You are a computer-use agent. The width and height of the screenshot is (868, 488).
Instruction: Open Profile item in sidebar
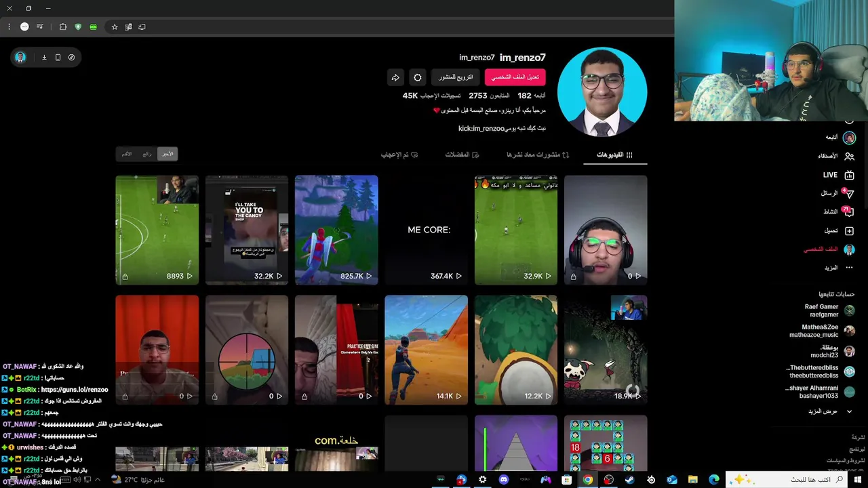coord(829,249)
